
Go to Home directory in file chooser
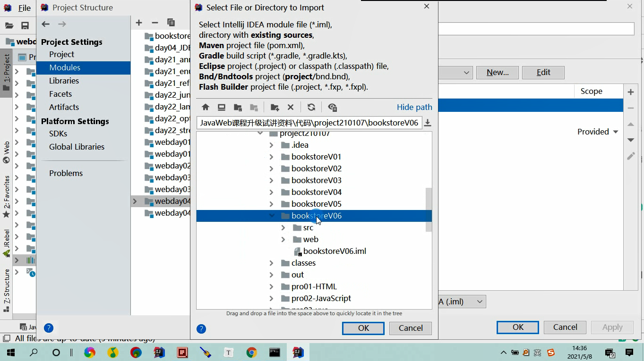click(206, 107)
